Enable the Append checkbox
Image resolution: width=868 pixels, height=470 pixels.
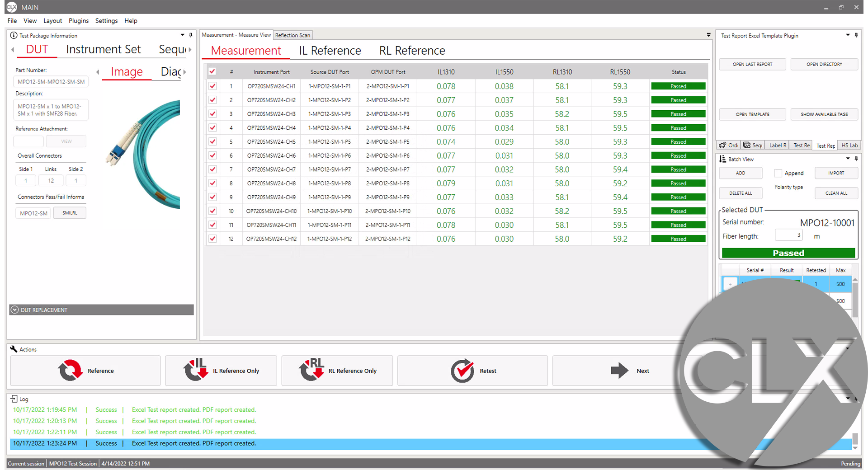778,173
